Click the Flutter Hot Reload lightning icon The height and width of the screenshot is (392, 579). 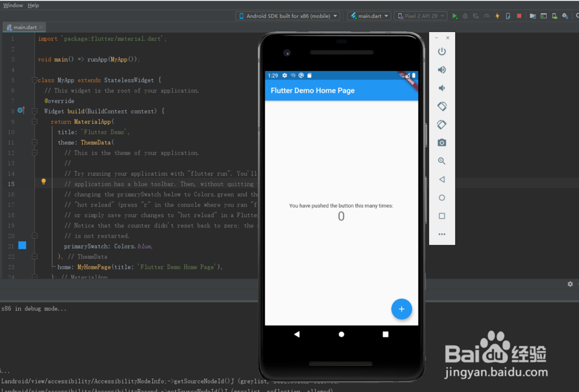click(497, 16)
